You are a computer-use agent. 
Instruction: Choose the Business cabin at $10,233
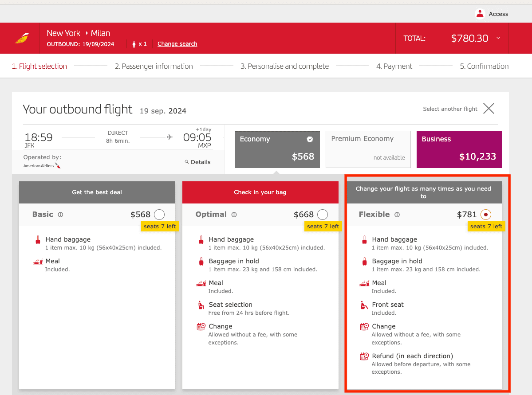pyautogui.click(x=459, y=149)
